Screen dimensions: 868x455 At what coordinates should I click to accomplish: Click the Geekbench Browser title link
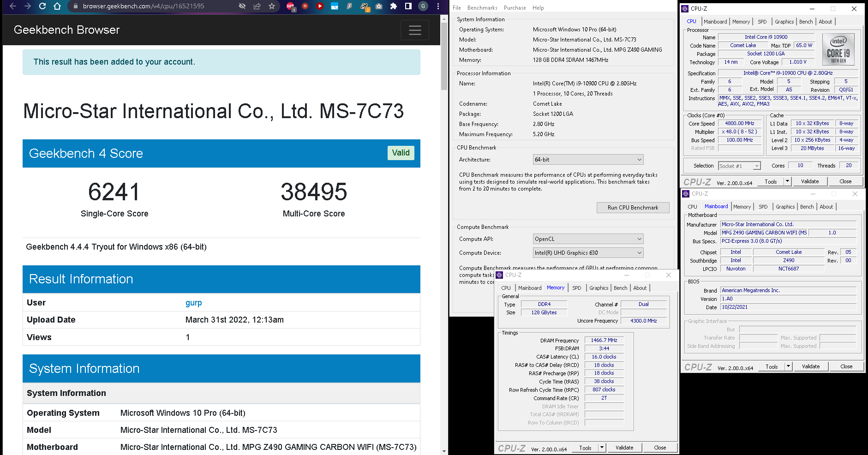coord(67,30)
